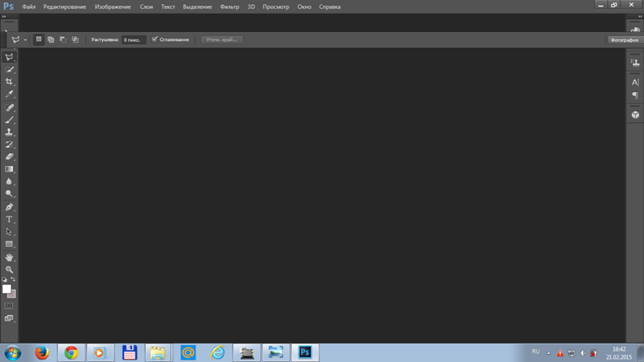This screenshot has width=644, height=362.
Task: Select the Eyedropper tool
Action: point(10,94)
